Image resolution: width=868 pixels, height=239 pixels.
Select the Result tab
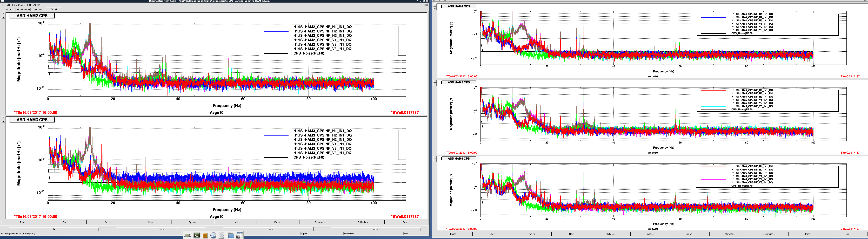[54, 9]
